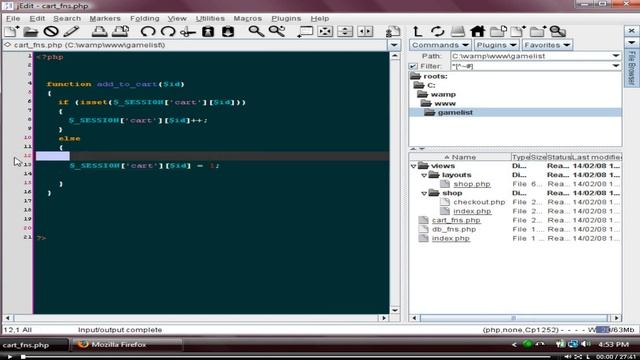Open the Commands dropdown
640x360 pixels.
click(x=440, y=45)
